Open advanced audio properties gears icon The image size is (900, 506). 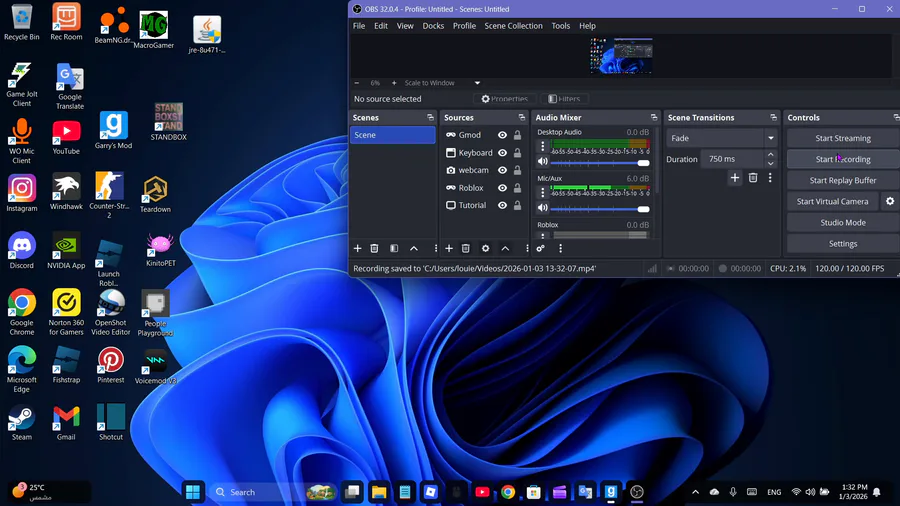541,248
